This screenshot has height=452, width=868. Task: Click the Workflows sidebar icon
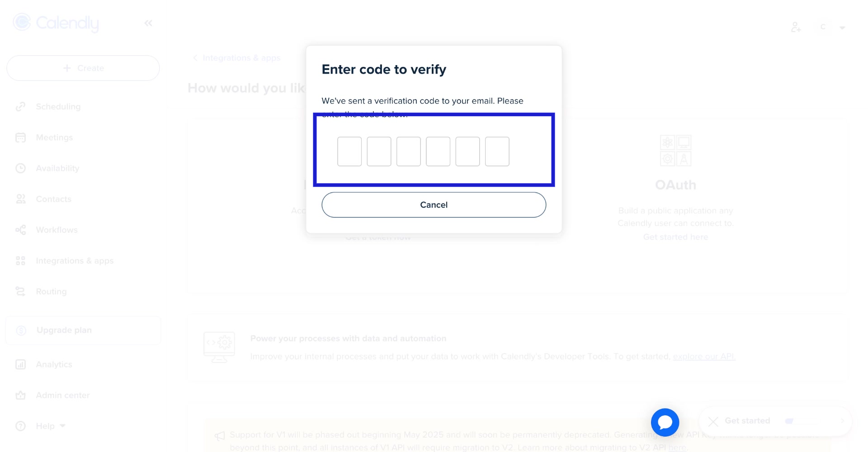tap(20, 230)
